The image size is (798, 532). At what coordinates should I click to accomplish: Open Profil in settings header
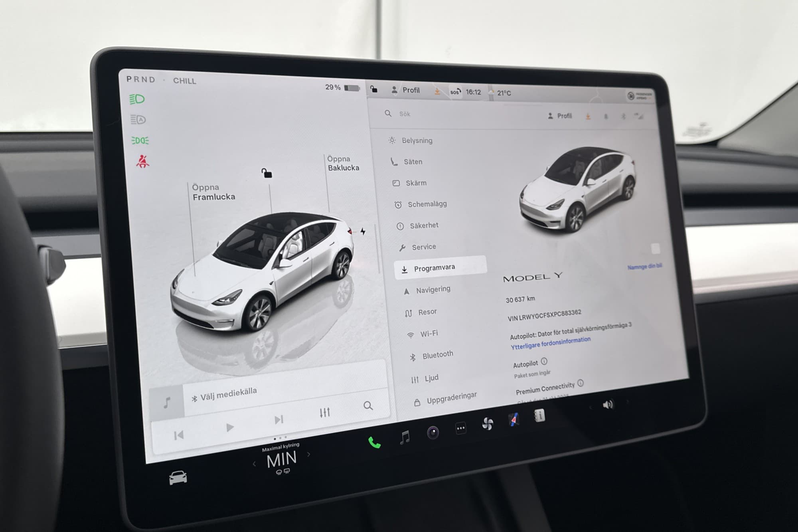tap(560, 116)
